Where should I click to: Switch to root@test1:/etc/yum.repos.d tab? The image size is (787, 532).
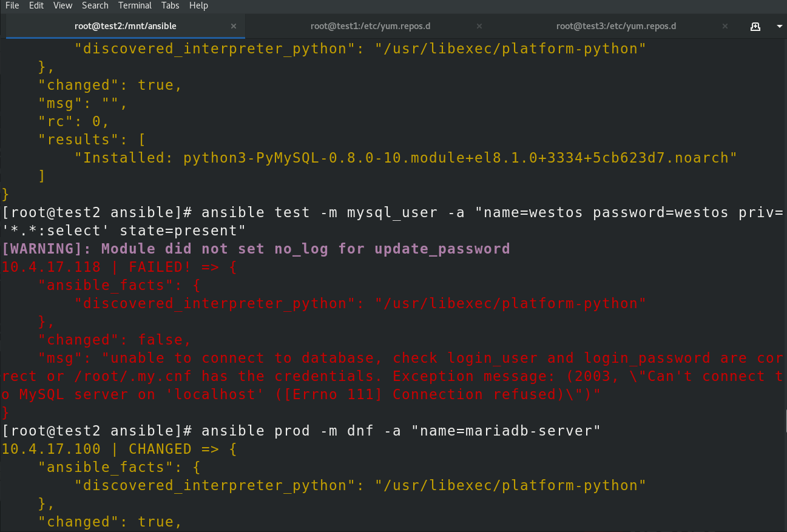point(370,26)
